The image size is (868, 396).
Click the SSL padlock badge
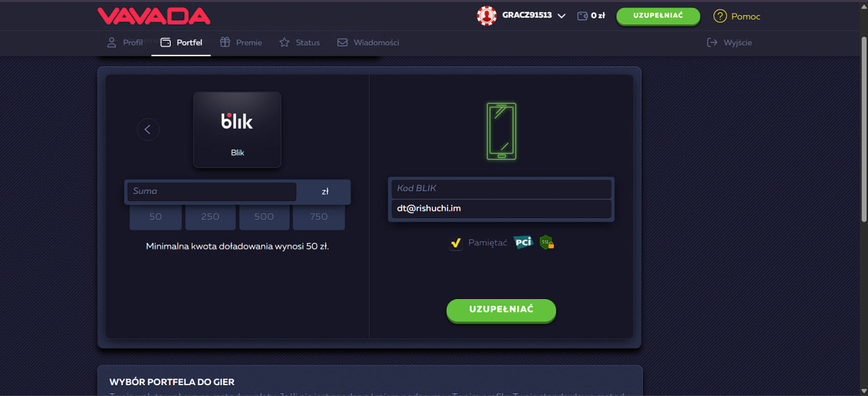point(547,242)
